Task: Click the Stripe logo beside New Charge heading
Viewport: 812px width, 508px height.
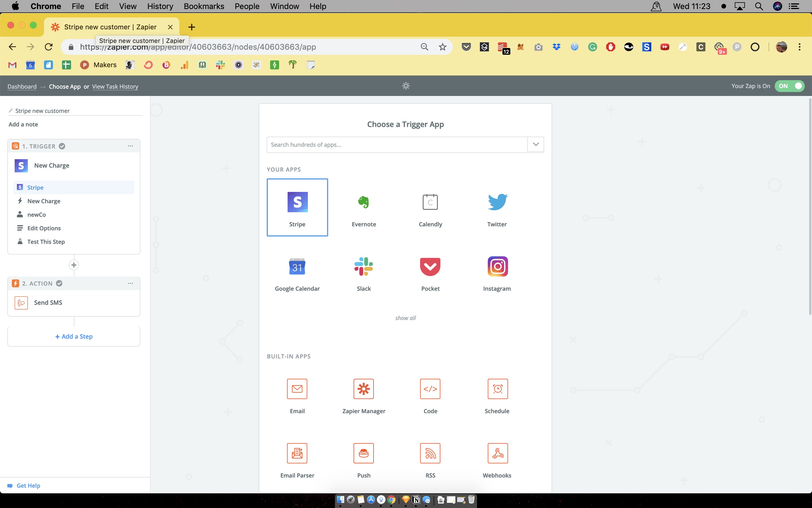Action: pos(21,166)
